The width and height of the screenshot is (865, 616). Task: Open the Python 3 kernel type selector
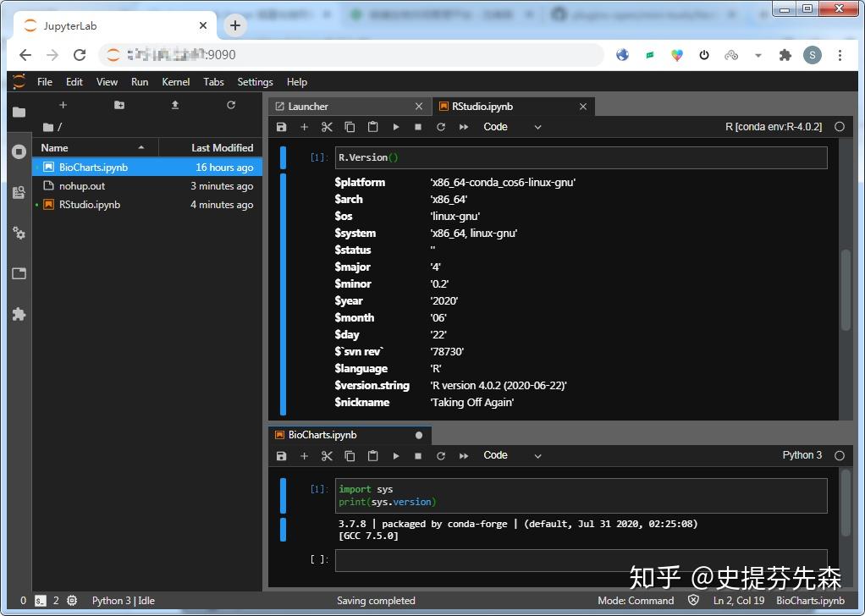(x=801, y=455)
